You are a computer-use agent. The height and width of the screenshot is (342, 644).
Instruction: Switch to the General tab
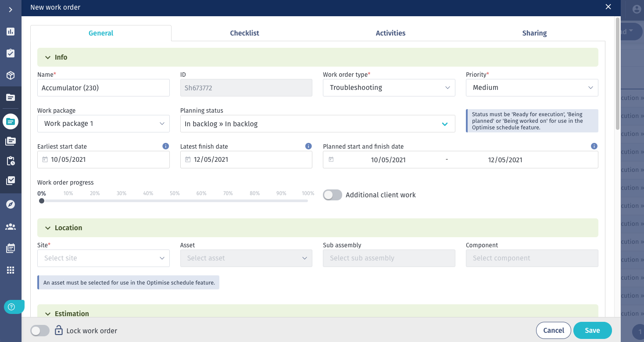coord(101,33)
